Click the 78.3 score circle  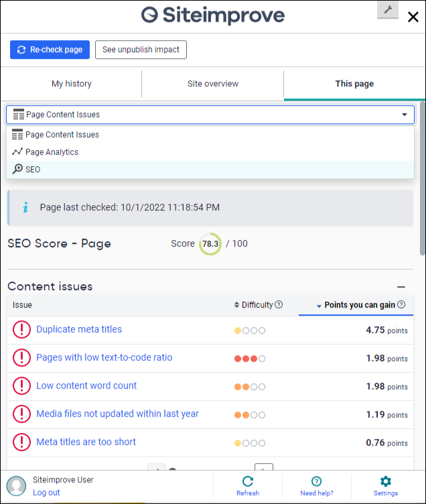(x=210, y=244)
